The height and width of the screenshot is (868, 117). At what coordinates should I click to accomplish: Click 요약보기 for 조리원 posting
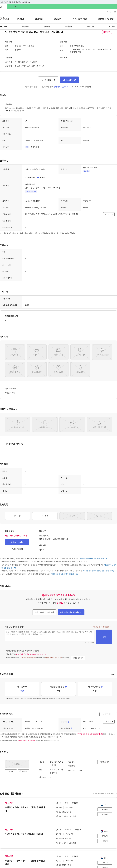click(105, 836)
